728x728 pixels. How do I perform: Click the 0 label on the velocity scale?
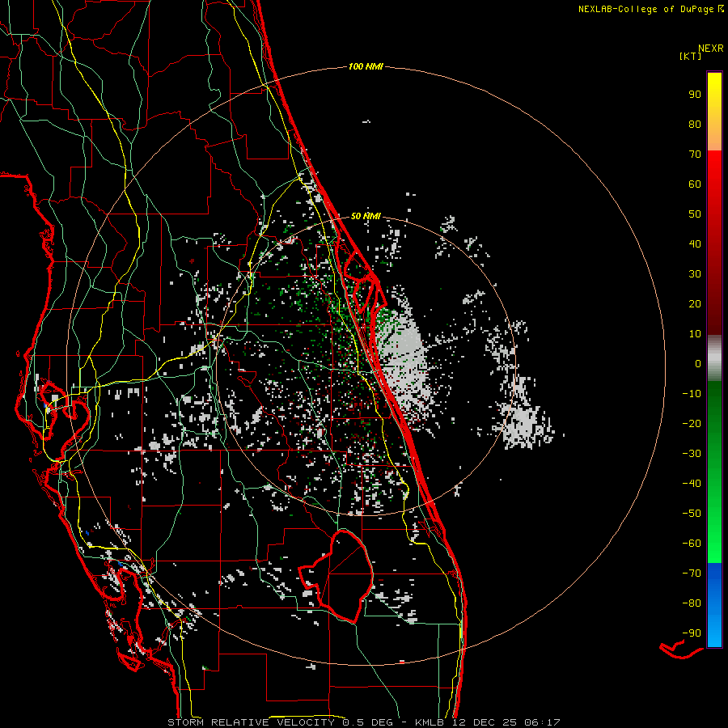click(697, 364)
